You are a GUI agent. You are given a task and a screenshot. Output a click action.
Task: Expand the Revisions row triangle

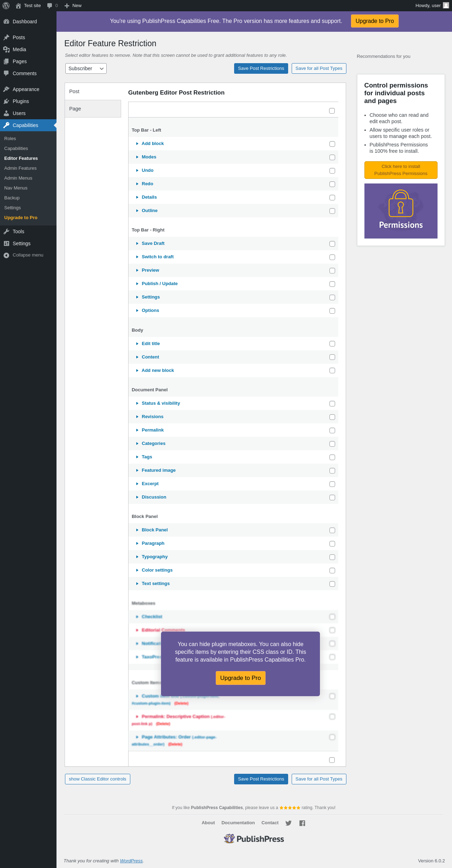(x=137, y=417)
